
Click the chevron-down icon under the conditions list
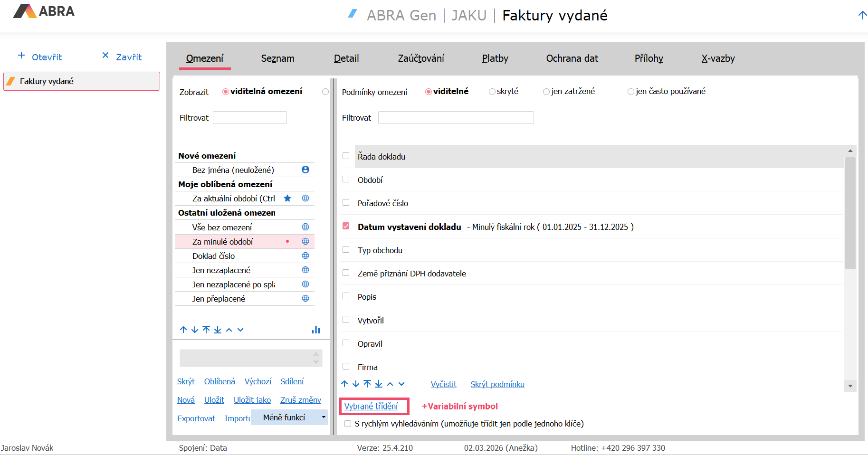point(401,384)
